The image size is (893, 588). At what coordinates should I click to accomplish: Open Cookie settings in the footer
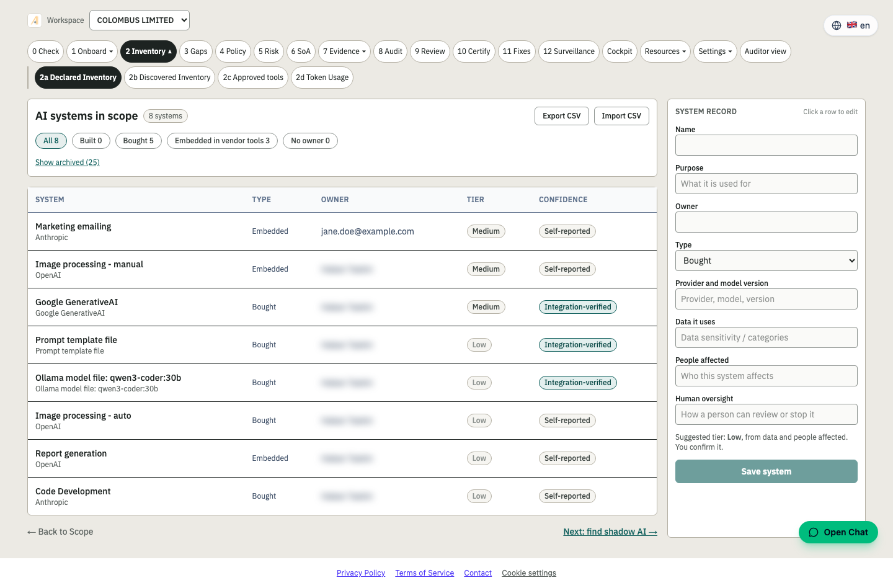[529, 573]
